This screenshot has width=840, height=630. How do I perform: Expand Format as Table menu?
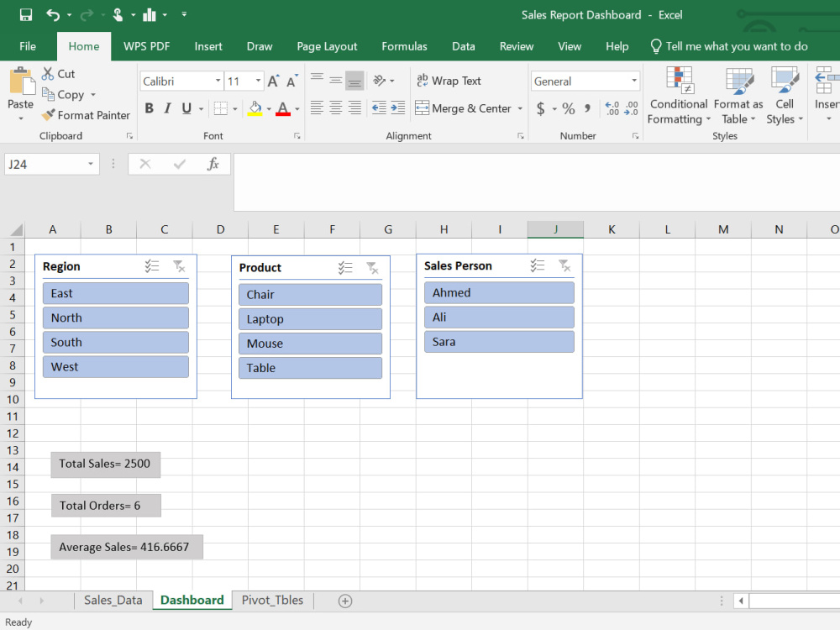738,96
